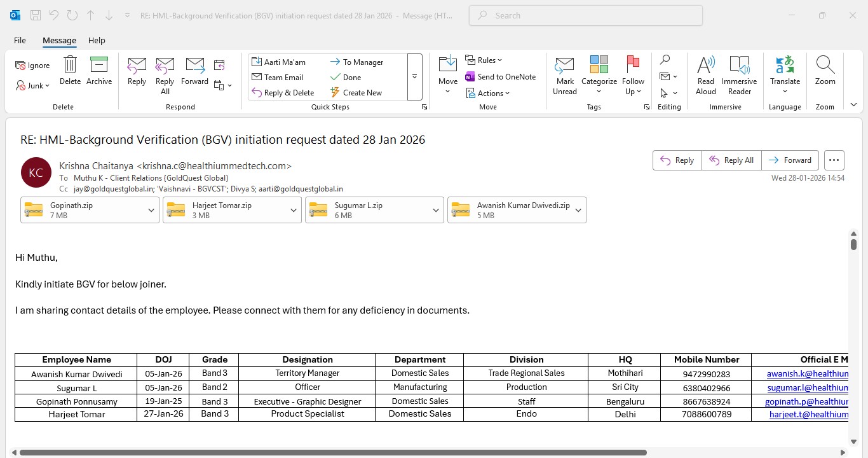Image resolution: width=868 pixels, height=458 pixels.
Task: Open the Gopinath.zip attachment dropdown arrow
Action: 151,211
